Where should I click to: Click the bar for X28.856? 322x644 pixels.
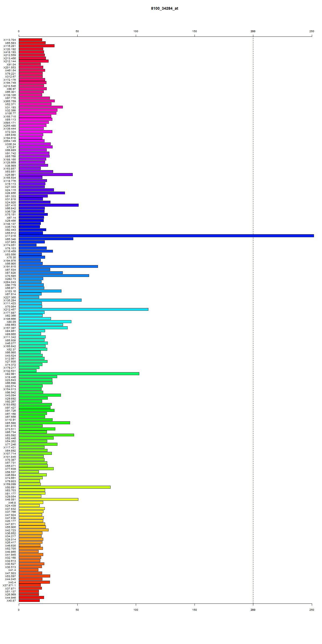(42, 193)
